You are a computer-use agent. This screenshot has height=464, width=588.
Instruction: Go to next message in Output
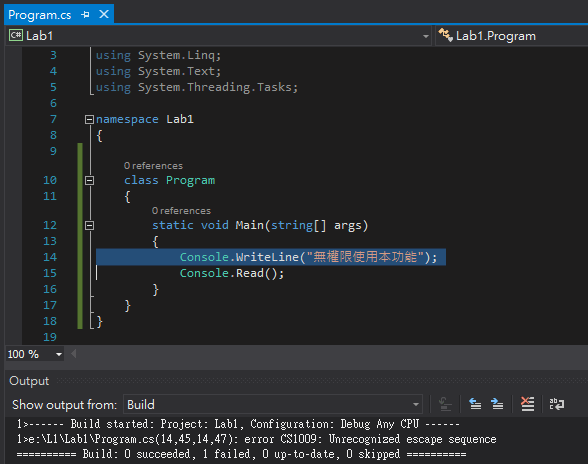click(497, 404)
